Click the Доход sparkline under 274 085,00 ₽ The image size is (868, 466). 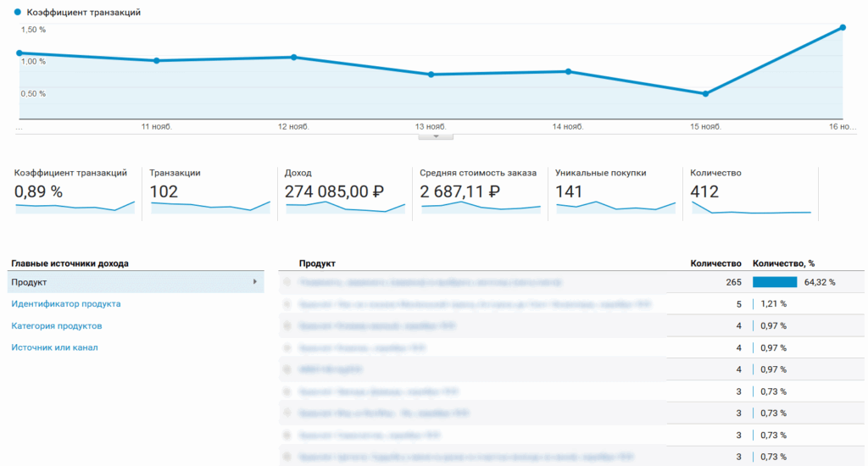coord(346,207)
